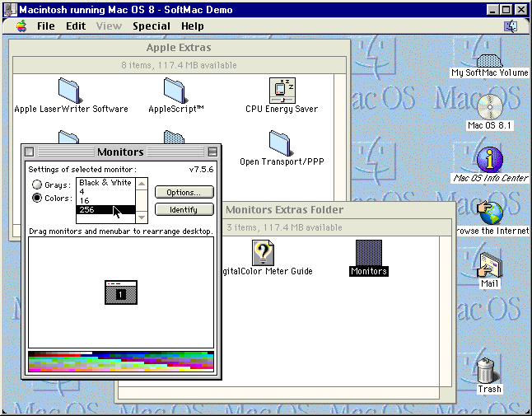Image resolution: width=532 pixels, height=416 pixels.
Task: Open the Open Transport/PPP folder
Action: click(x=282, y=143)
